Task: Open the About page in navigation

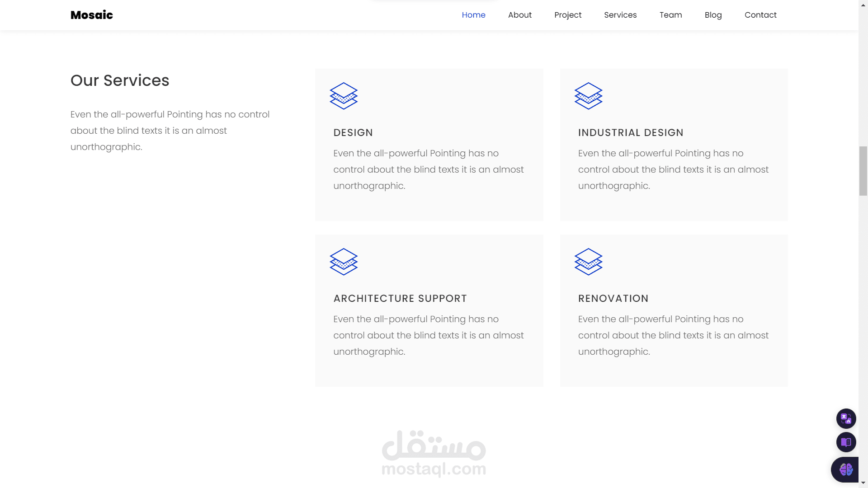Action: 519,15
